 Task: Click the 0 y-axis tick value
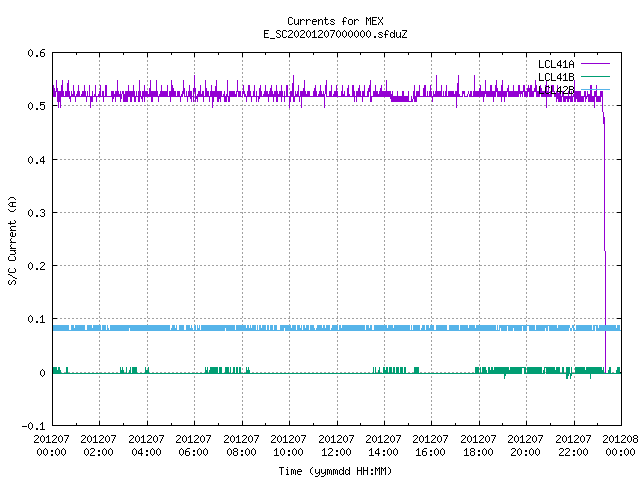coord(42,373)
